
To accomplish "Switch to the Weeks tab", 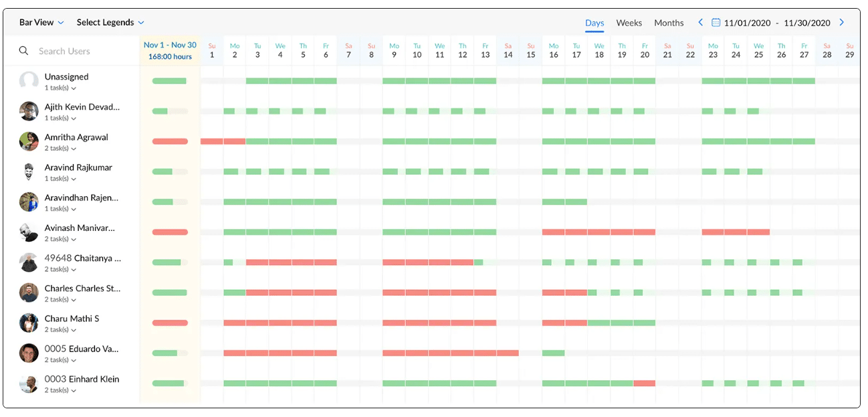I will tap(629, 23).
